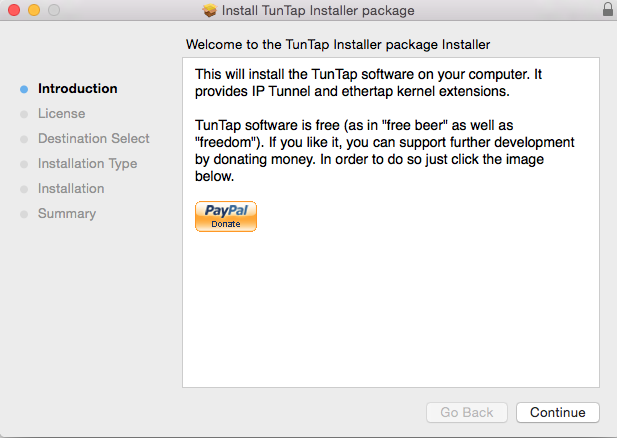Continue to the next installer step

(x=558, y=412)
